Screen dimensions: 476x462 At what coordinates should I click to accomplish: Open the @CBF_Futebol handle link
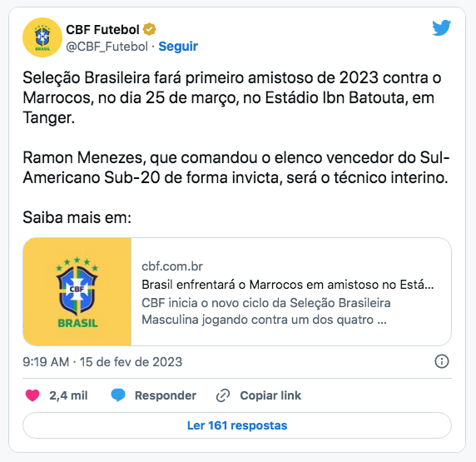coord(107,47)
